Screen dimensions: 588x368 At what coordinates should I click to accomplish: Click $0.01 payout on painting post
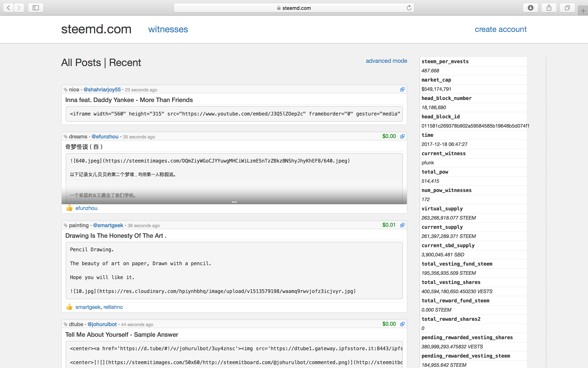389,225
